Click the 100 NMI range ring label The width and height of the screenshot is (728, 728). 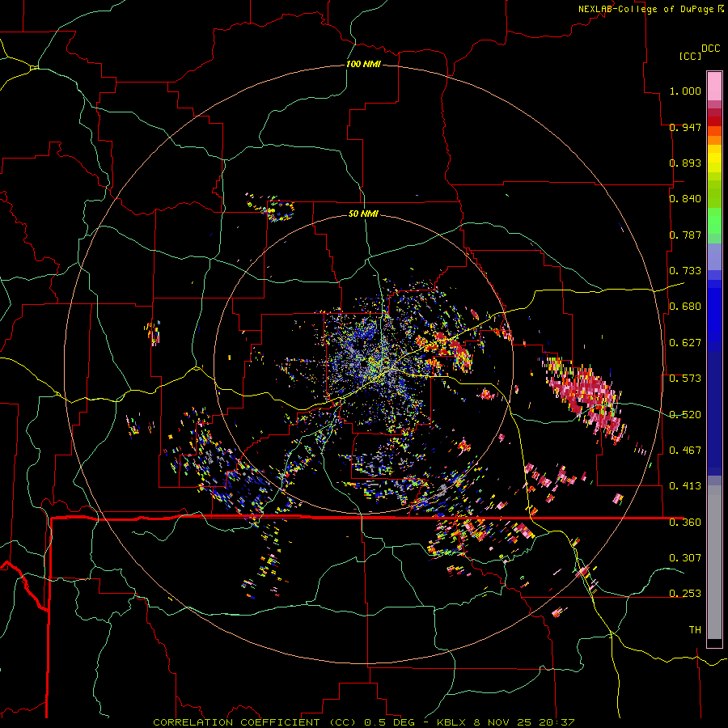coord(363,64)
